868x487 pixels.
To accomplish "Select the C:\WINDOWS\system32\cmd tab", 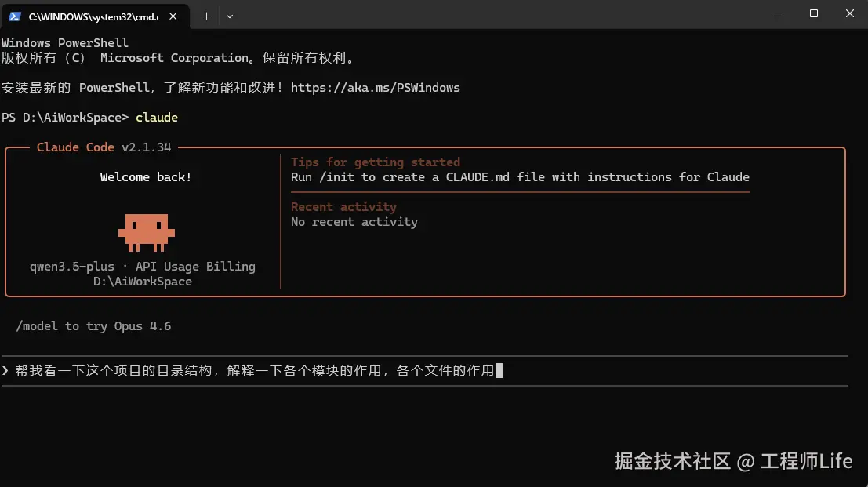I will [95, 16].
